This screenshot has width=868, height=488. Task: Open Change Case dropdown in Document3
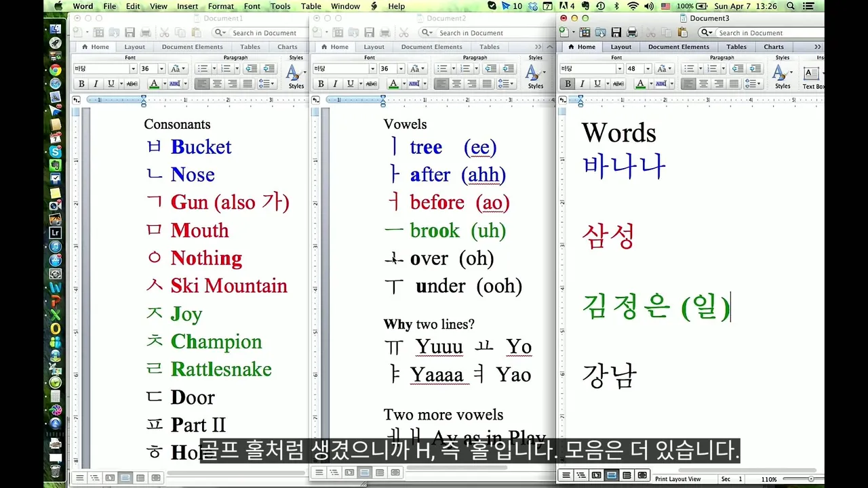click(665, 68)
